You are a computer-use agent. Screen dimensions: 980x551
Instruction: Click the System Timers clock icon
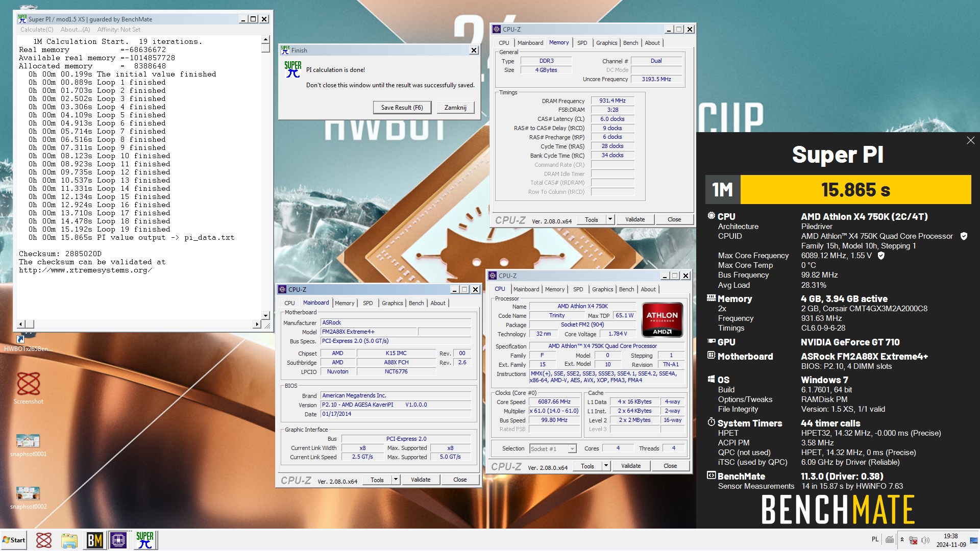click(711, 422)
